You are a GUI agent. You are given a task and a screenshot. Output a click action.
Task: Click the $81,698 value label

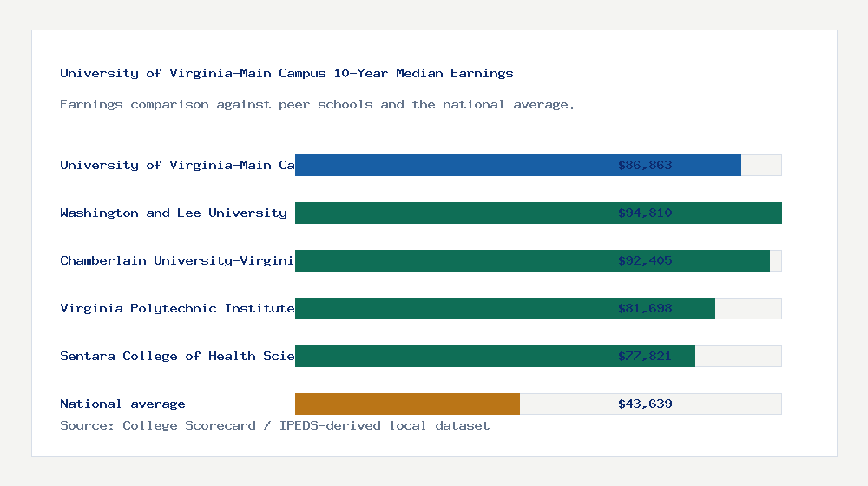645,308
